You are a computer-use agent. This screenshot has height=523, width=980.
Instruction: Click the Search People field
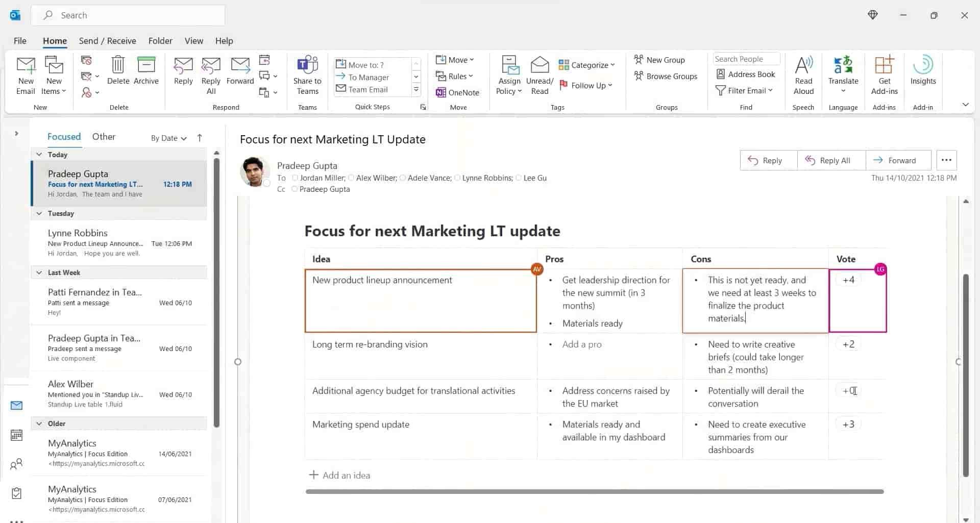click(x=746, y=59)
